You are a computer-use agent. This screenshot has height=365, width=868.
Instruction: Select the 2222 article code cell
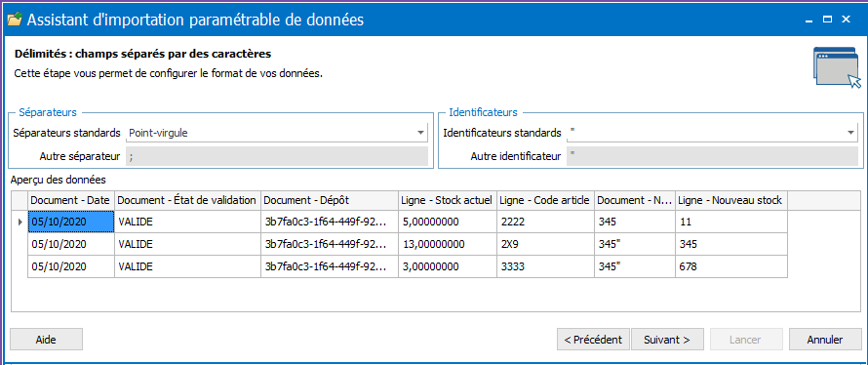pos(546,222)
